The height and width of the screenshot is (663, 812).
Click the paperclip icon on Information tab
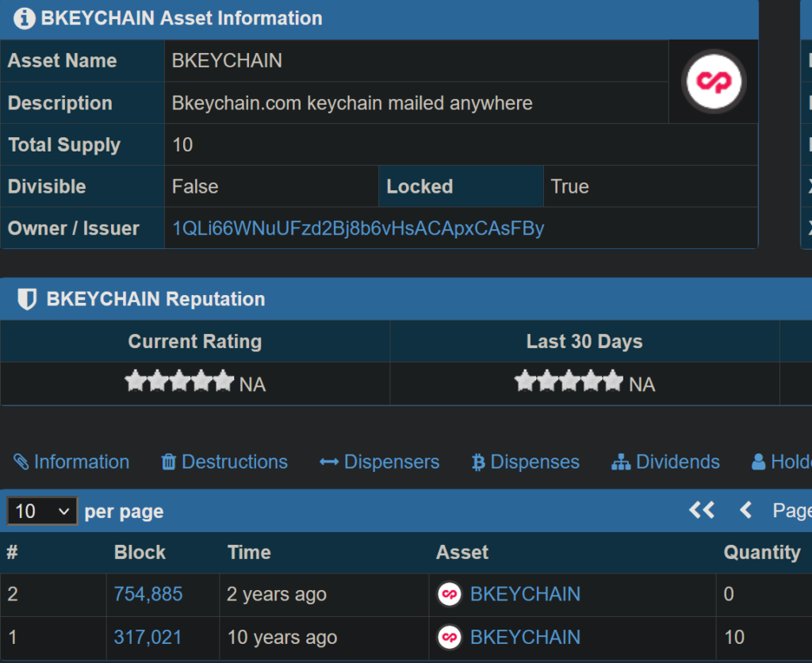21,462
